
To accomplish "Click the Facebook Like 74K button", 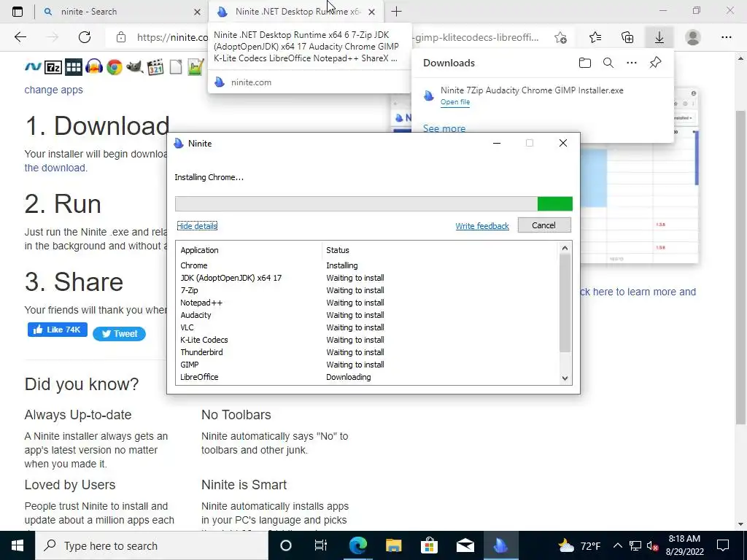I will pos(57,330).
